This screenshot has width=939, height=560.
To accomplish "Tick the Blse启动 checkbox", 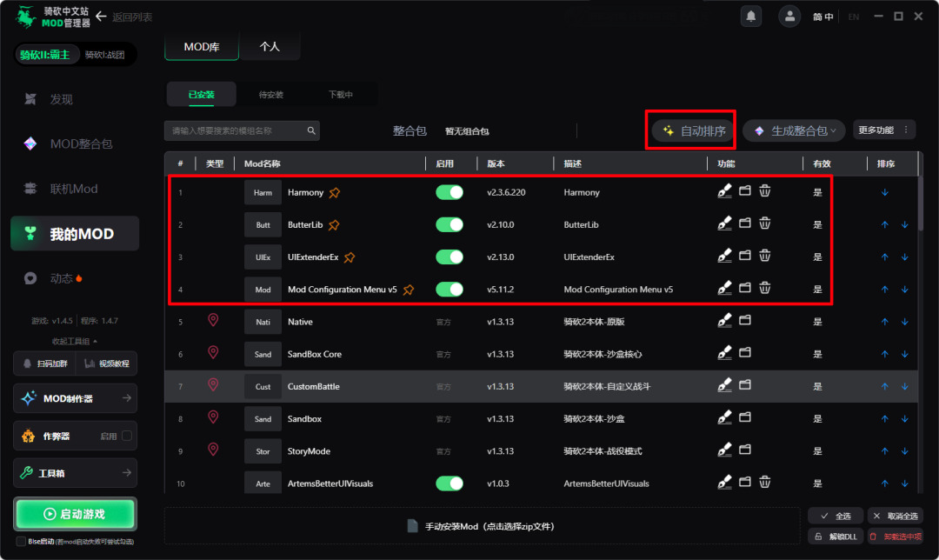I will click(x=21, y=542).
